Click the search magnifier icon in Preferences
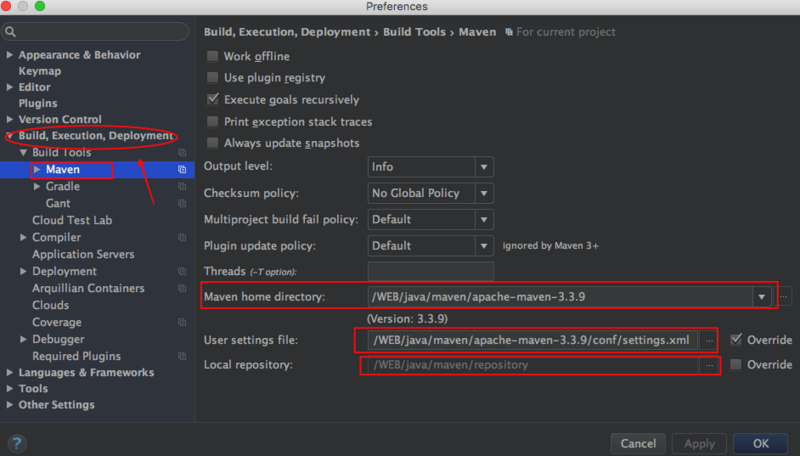The image size is (800, 456). [10, 32]
